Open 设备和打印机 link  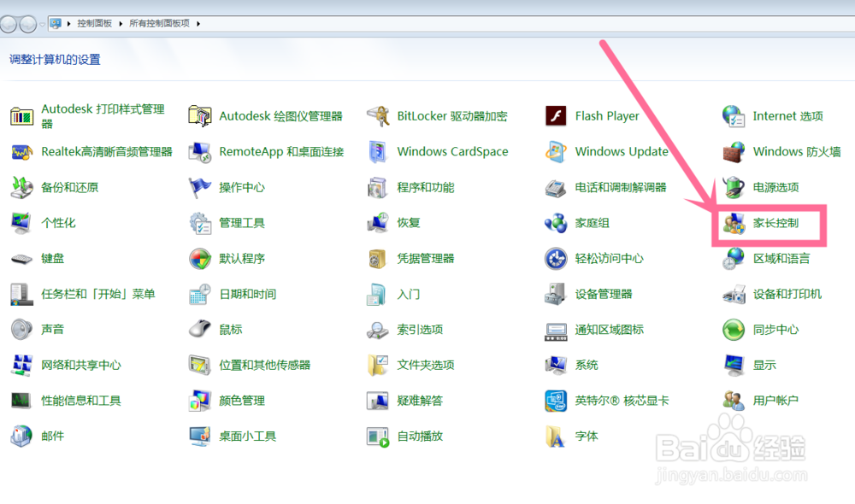pyautogui.click(x=787, y=294)
